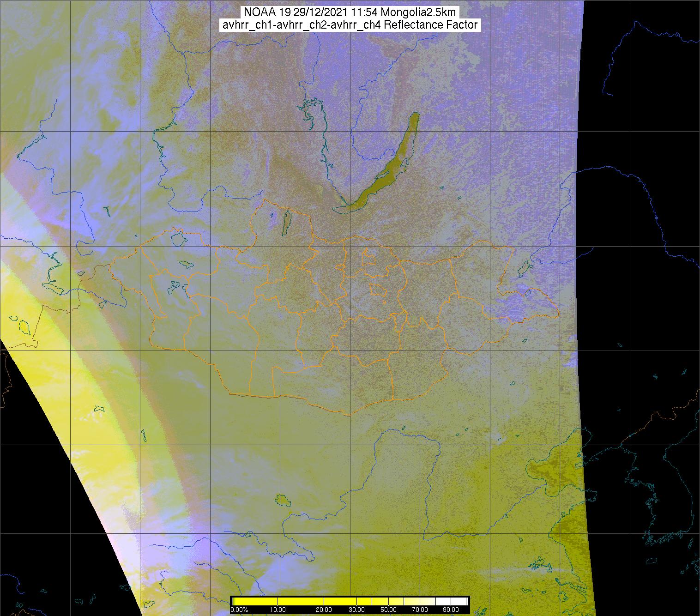
Task: Click the 50.00 label on the color scale
Action: 389,610
